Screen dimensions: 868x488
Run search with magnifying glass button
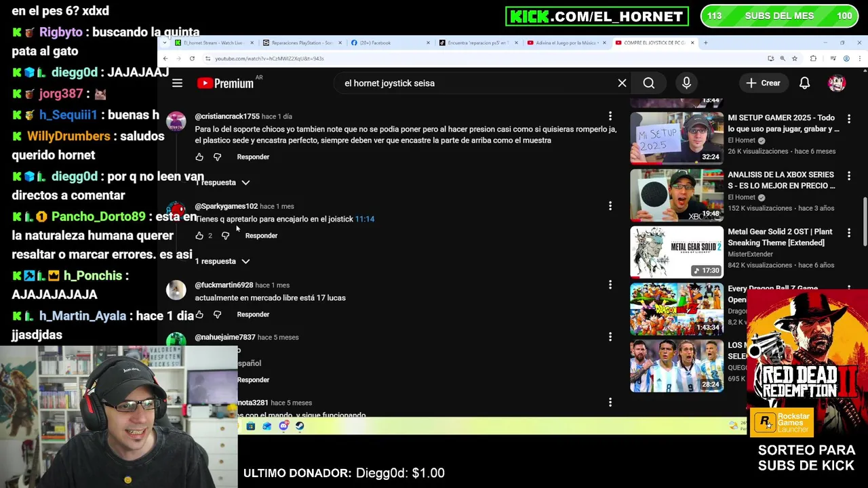(x=649, y=83)
